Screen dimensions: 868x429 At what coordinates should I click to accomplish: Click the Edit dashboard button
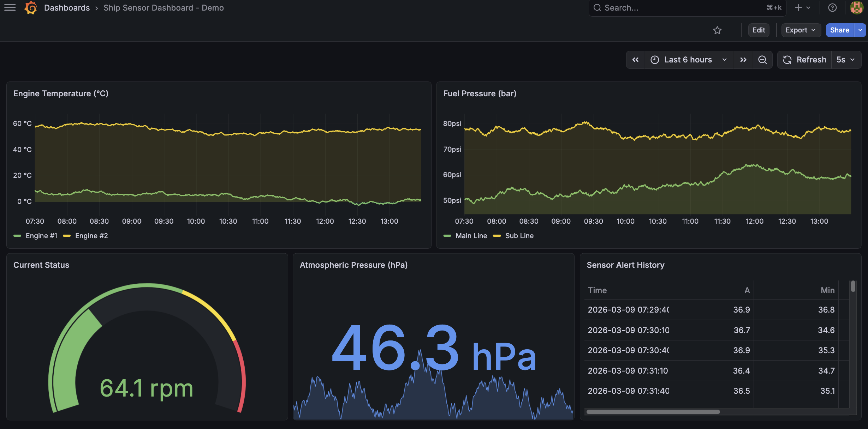759,30
